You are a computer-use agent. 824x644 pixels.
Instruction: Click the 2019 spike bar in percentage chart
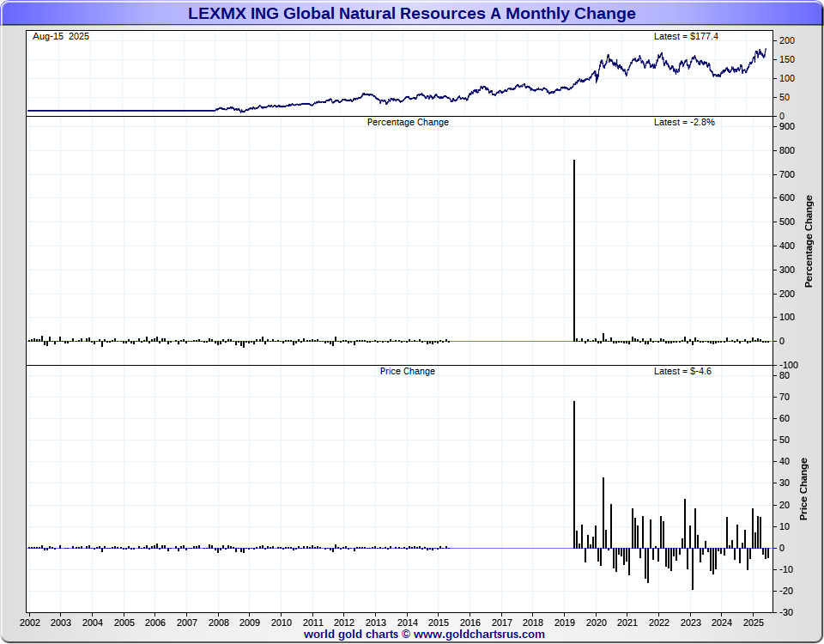coord(574,250)
